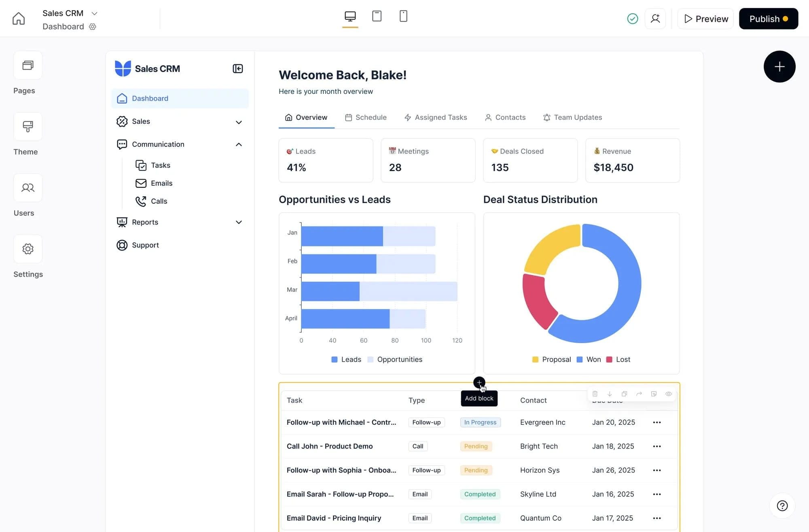Switch to the Schedule tab
This screenshot has height=532, width=809.
[x=366, y=117]
